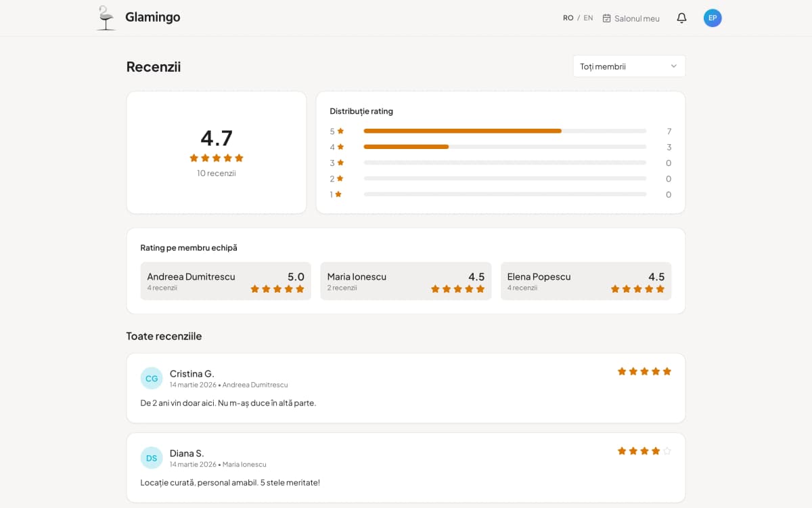Open Salonul meu navigation item
The width and height of the screenshot is (812, 508).
point(637,18)
